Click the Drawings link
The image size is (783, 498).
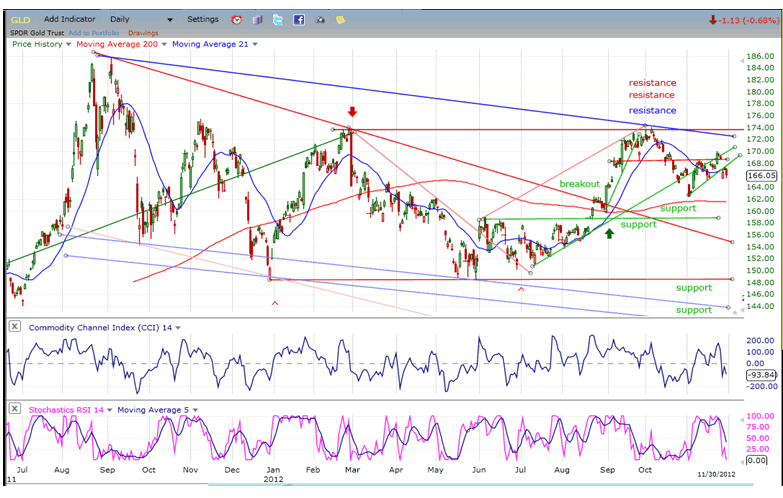143,32
